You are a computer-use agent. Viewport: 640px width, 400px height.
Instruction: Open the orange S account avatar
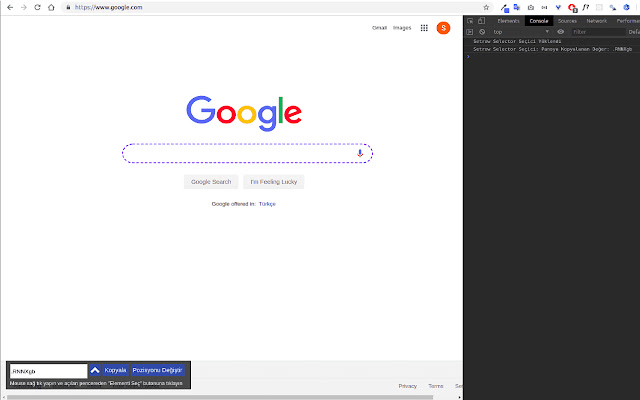(x=443, y=28)
